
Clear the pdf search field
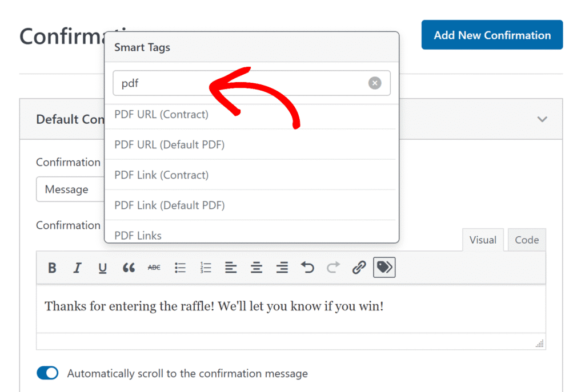(x=375, y=83)
